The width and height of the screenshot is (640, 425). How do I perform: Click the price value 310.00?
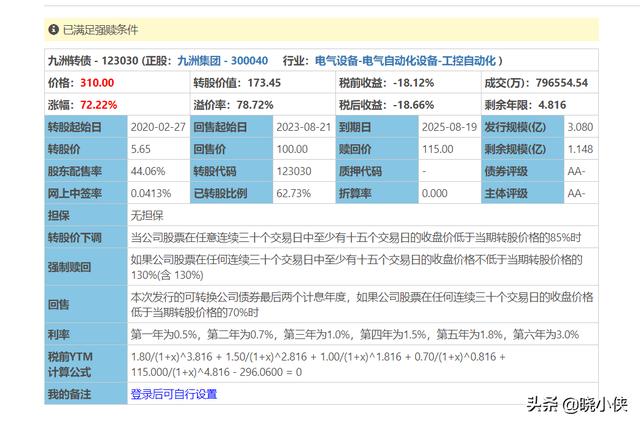pyautogui.click(x=97, y=83)
